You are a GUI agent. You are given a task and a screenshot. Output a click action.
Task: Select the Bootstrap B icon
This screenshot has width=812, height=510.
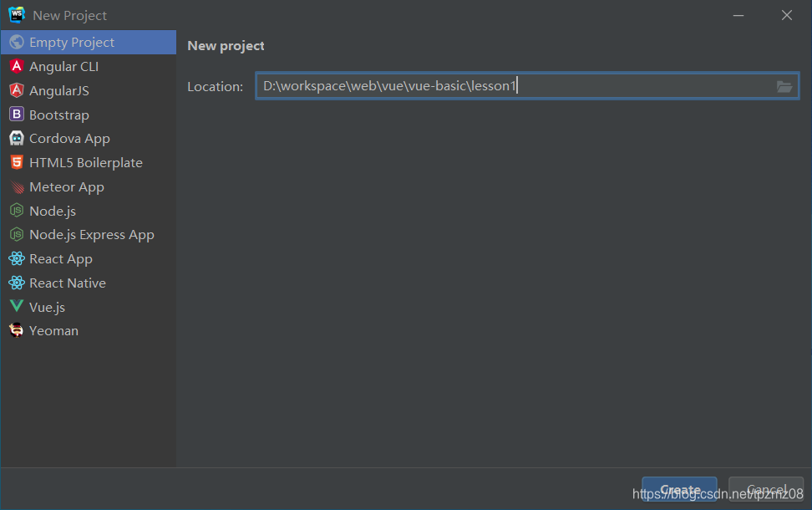(17, 114)
